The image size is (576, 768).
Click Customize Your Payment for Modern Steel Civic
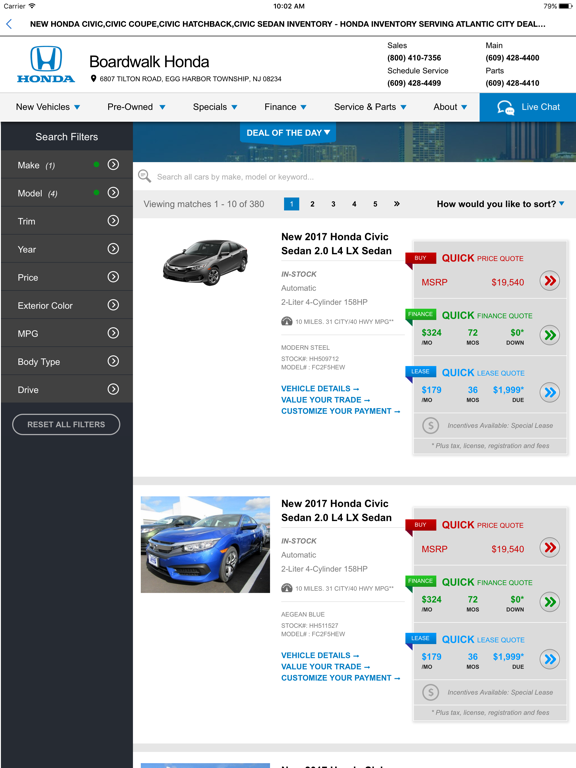[340, 411]
